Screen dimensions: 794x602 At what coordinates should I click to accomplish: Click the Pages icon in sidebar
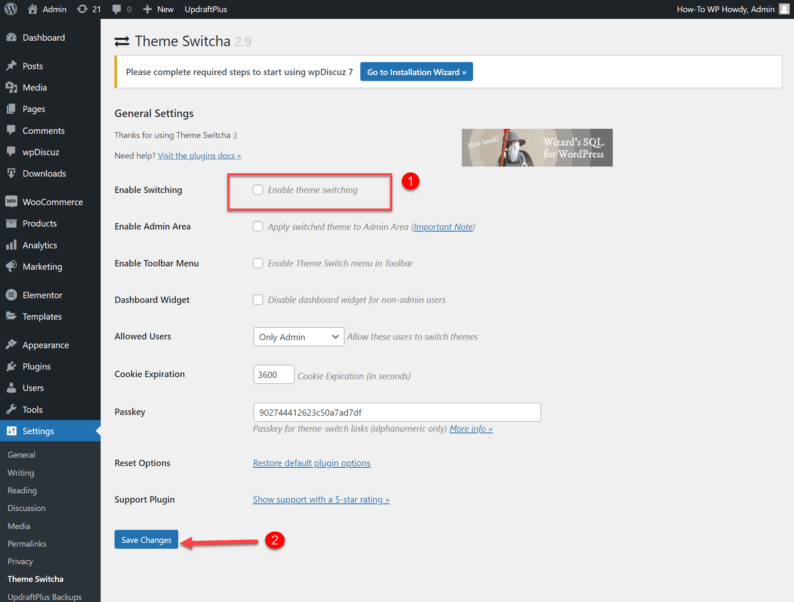tap(11, 109)
